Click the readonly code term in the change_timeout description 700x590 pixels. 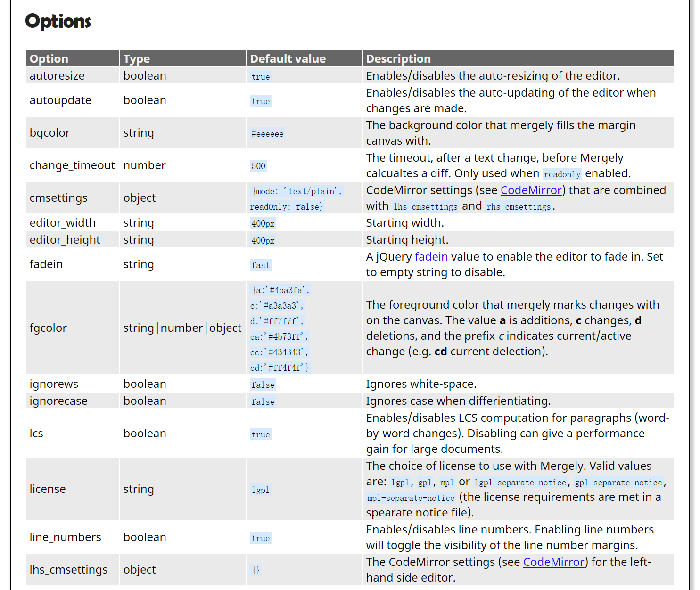[562, 174]
